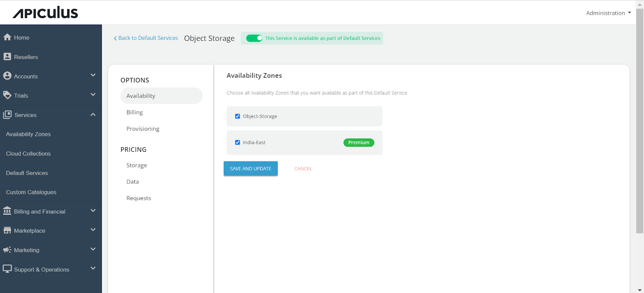The image size is (644, 293).
Task: Toggle off the Default Services availability switch
Action: (254, 38)
